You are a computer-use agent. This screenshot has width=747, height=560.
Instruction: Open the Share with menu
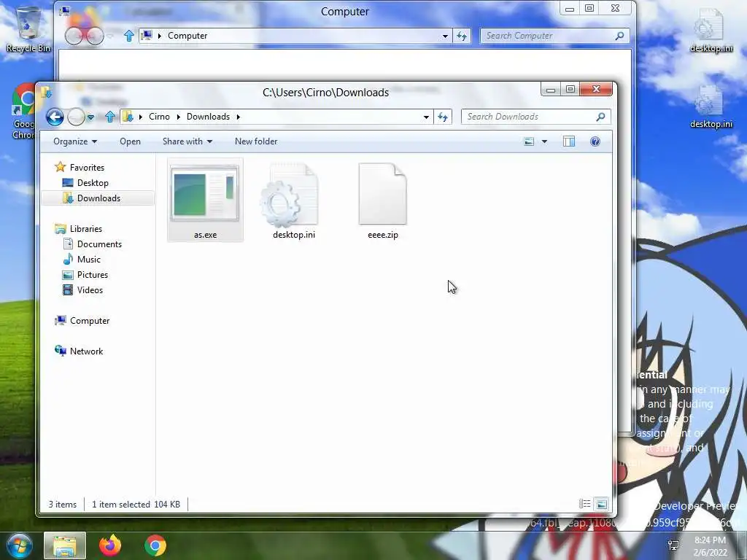(x=187, y=141)
